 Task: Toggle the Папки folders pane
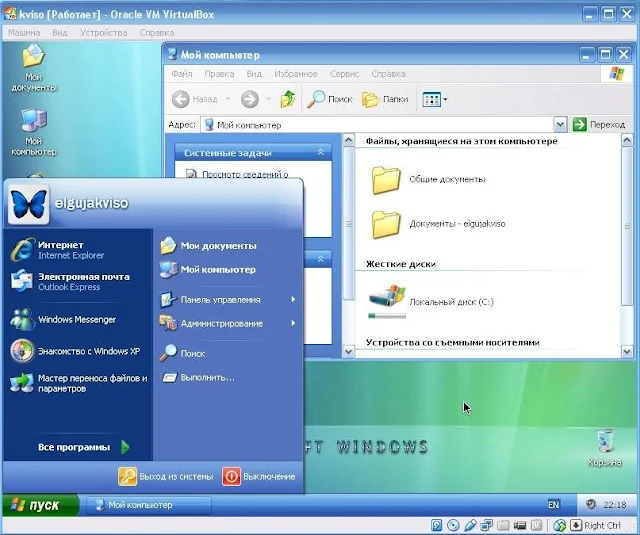[x=385, y=99]
